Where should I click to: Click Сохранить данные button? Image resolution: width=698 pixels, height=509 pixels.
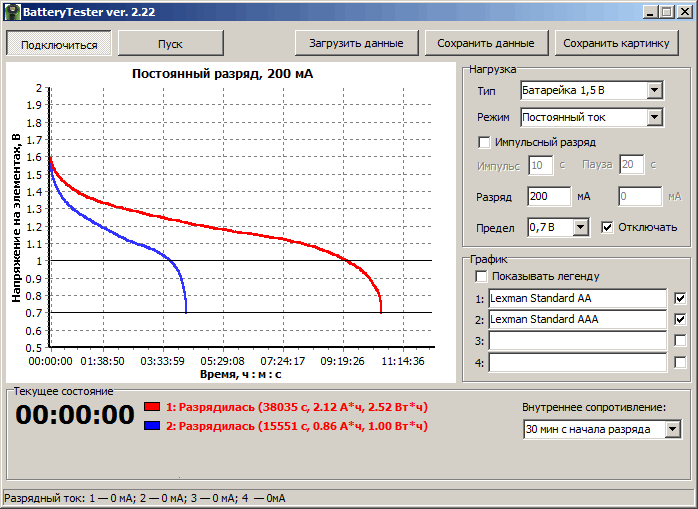486,43
